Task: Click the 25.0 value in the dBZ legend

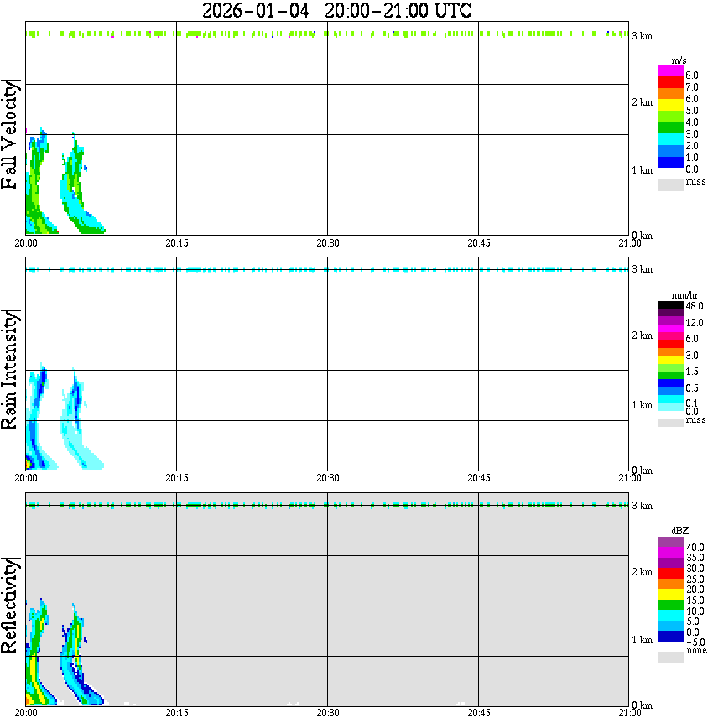Action: coord(695,580)
